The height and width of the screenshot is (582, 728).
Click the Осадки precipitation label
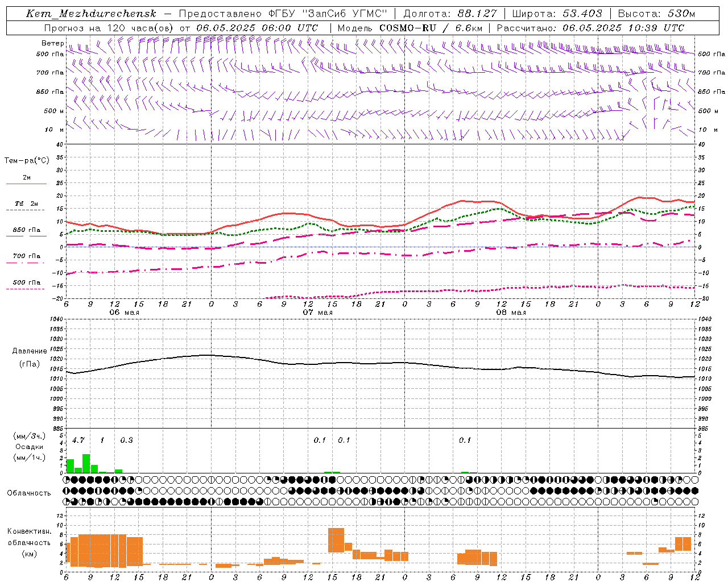pos(29,447)
